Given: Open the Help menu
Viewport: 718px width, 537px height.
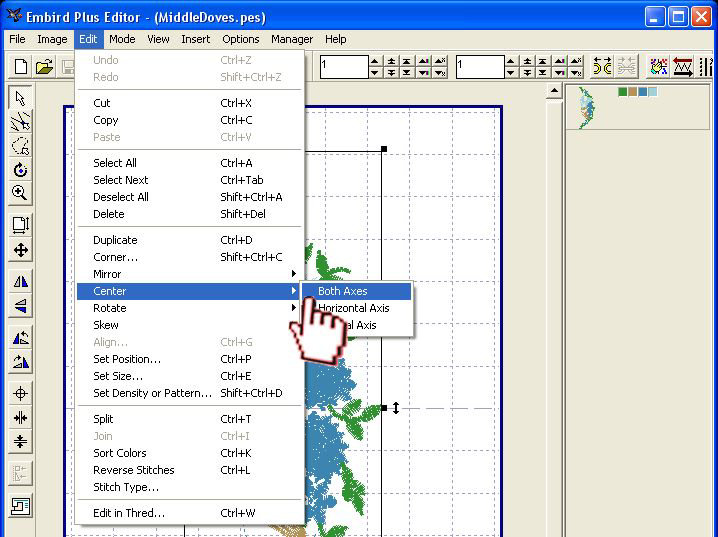Looking at the screenshot, I should coord(336,39).
